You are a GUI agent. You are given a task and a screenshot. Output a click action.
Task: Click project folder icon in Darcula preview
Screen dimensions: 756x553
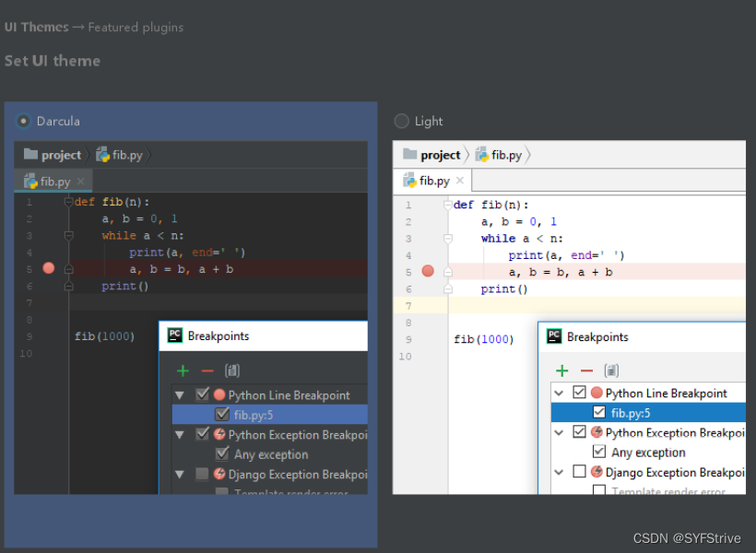click(x=30, y=154)
